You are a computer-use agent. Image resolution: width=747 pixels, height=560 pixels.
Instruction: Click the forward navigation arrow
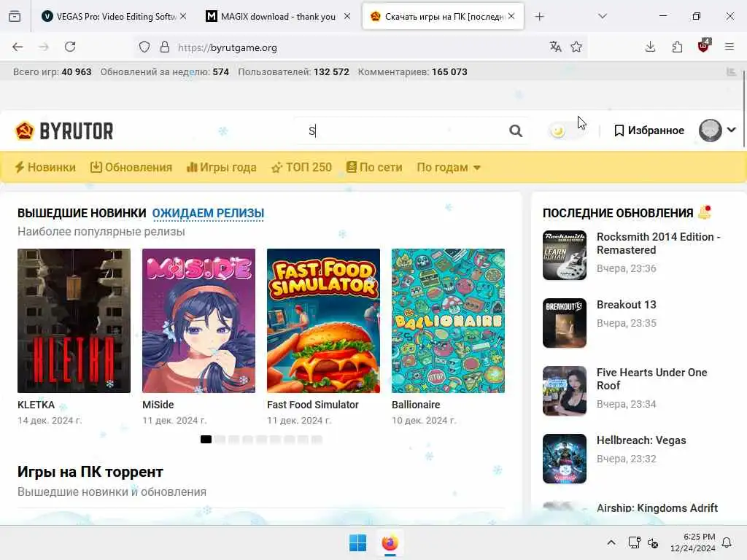click(44, 47)
